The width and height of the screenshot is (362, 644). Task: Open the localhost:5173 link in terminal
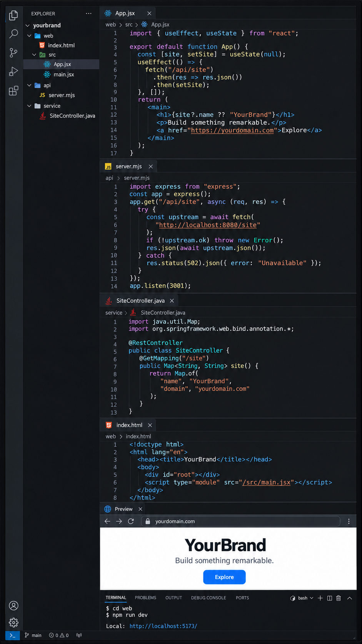pyautogui.click(x=163, y=626)
